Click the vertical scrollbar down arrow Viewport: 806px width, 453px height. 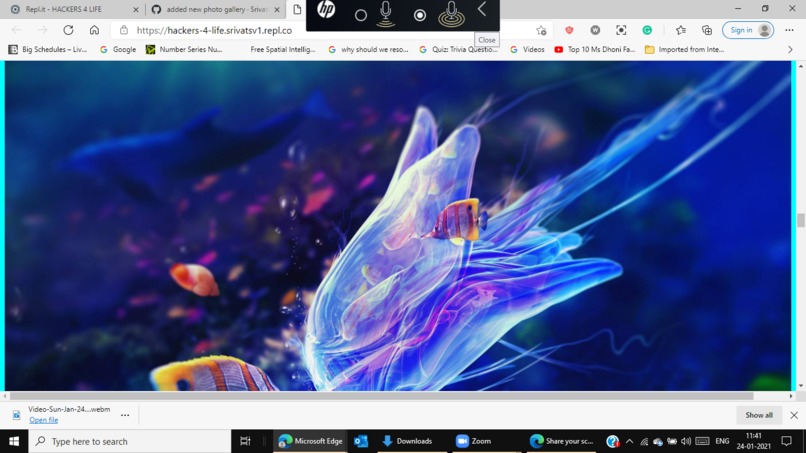pos(801,386)
